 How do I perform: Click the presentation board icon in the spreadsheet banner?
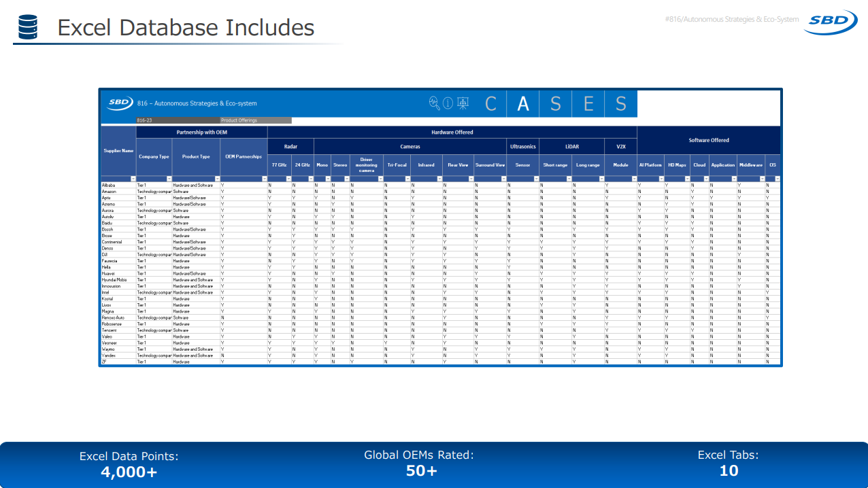click(x=463, y=103)
